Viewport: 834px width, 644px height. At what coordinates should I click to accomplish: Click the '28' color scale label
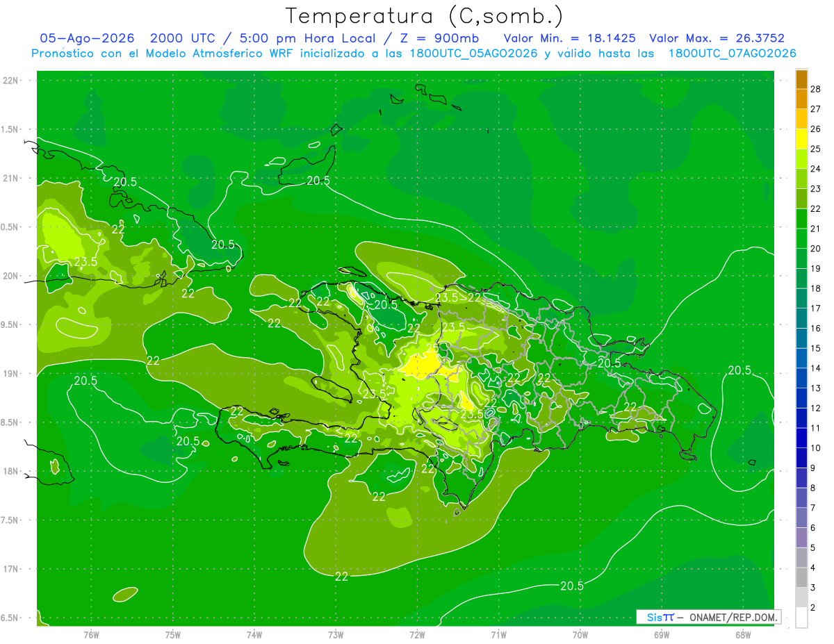816,89
